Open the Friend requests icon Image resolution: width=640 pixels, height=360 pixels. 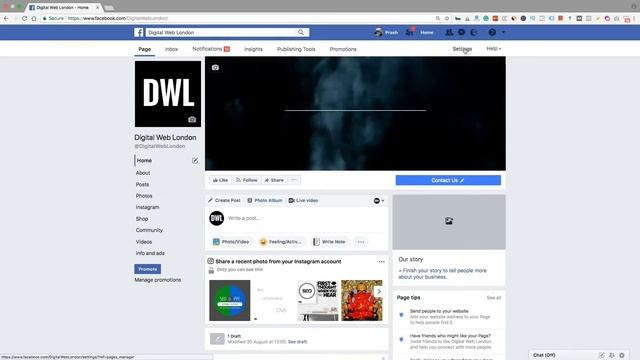coord(449,32)
